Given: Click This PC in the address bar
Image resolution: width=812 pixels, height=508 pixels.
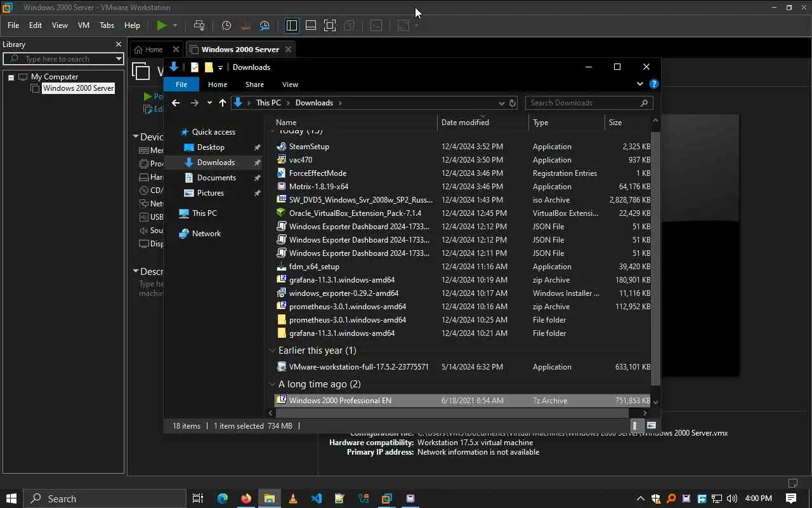Looking at the screenshot, I should (x=268, y=103).
